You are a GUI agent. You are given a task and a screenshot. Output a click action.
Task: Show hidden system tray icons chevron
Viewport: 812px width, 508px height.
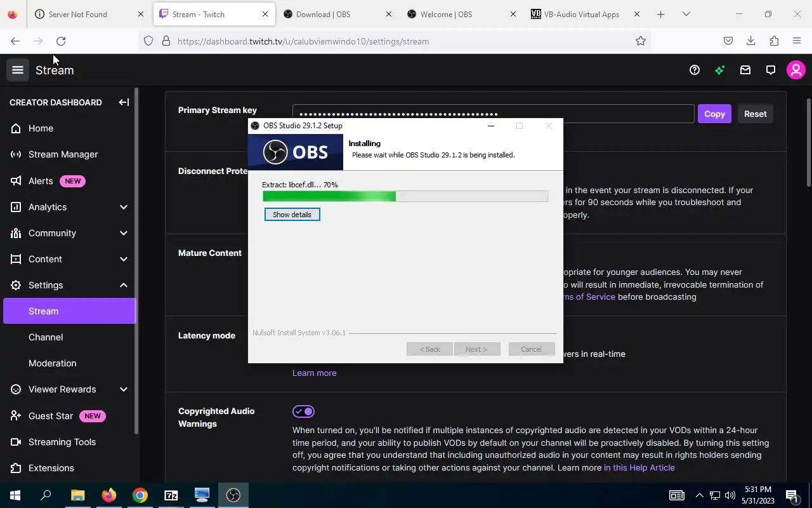pyautogui.click(x=699, y=495)
